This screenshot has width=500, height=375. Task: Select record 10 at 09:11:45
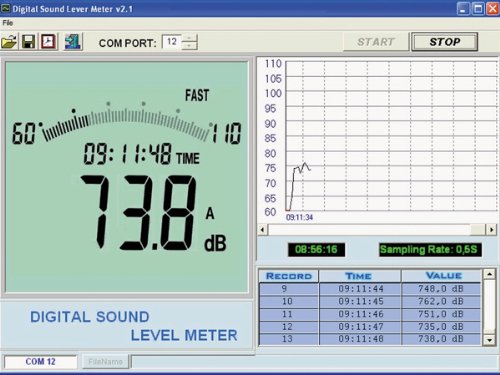click(x=370, y=301)
